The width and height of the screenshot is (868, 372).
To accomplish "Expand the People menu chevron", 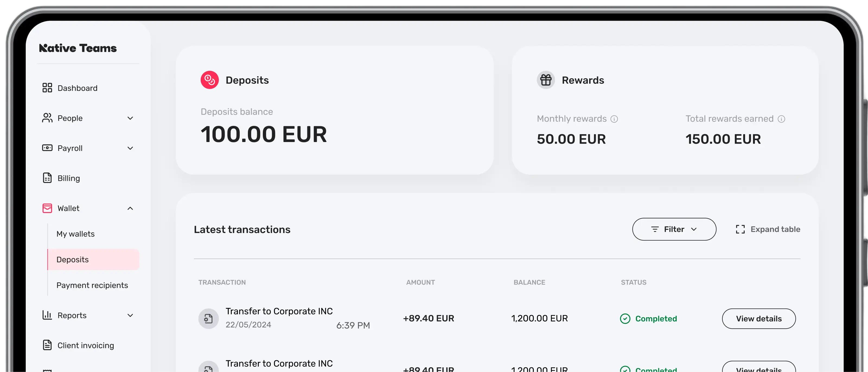I will tap(130, 118).
